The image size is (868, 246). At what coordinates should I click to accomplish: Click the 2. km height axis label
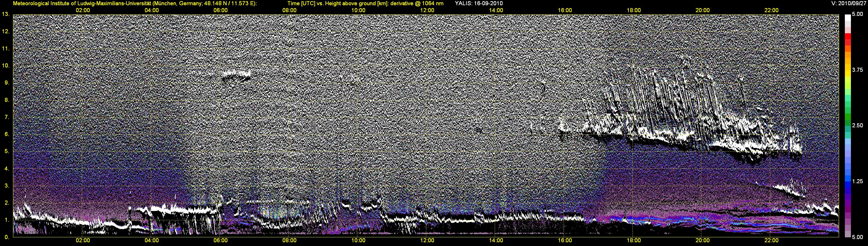coord(7,203)
